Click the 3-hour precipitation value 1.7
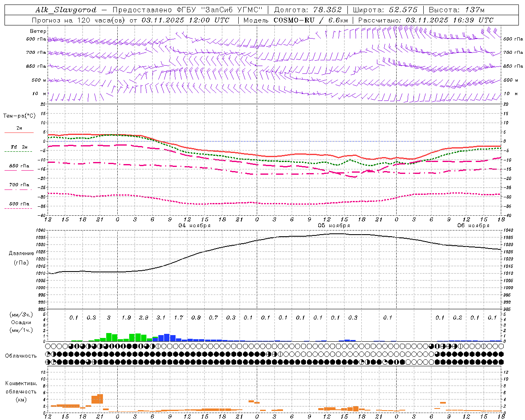 [178, 317]
